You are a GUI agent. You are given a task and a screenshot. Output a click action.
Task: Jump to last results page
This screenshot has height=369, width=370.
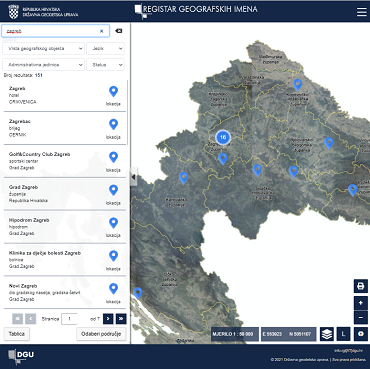coord(121,319)
